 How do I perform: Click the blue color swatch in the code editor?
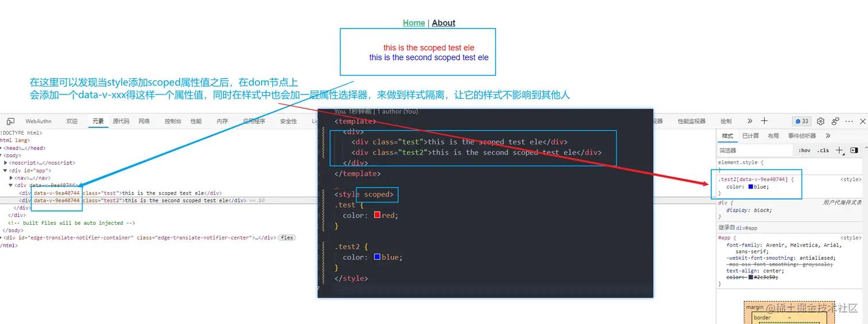(x=377, y=257)
